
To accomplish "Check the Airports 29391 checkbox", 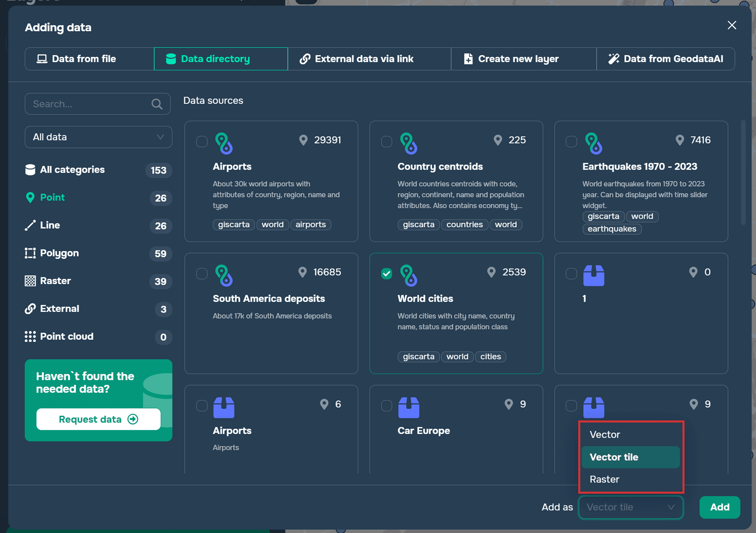I will 202,142.
